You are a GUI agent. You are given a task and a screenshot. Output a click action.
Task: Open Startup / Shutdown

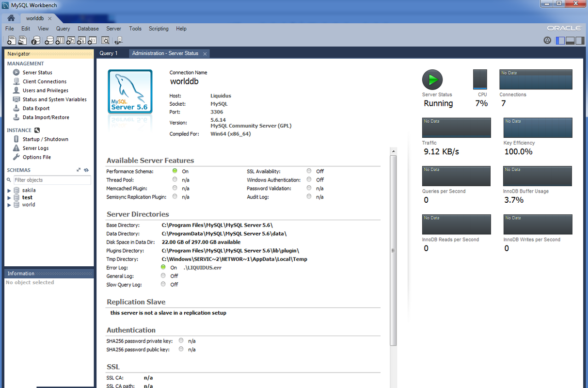tap(46, 139)
